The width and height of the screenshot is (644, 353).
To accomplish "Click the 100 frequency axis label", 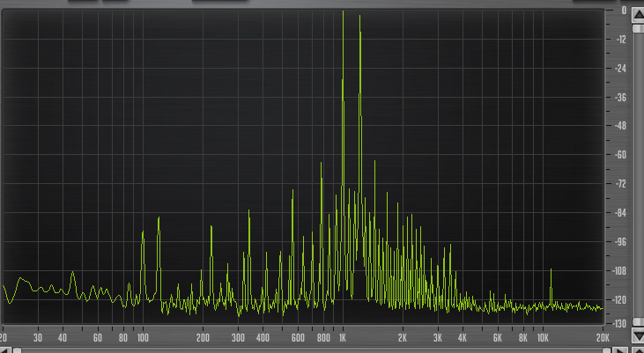I will click(143, 338).
